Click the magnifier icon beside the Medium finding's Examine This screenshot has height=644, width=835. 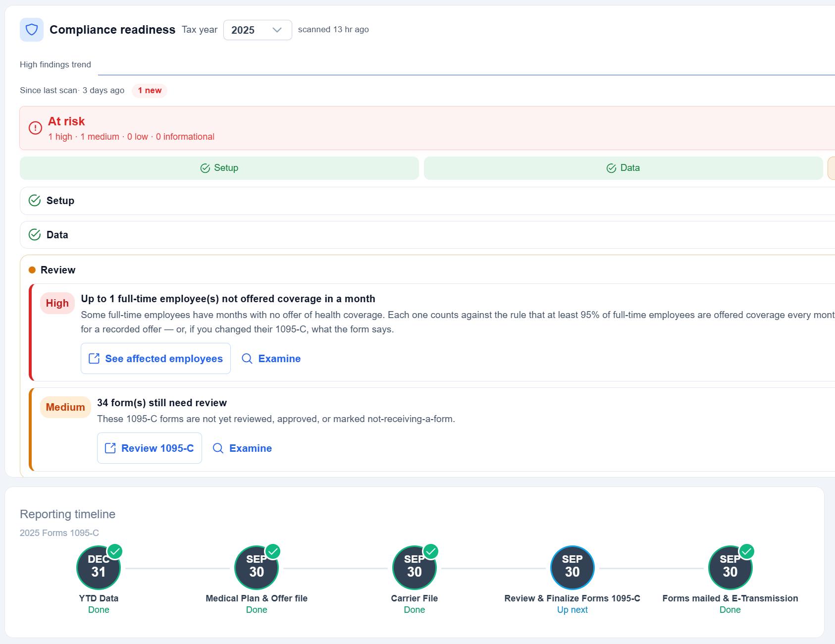(x=218, y=448)
